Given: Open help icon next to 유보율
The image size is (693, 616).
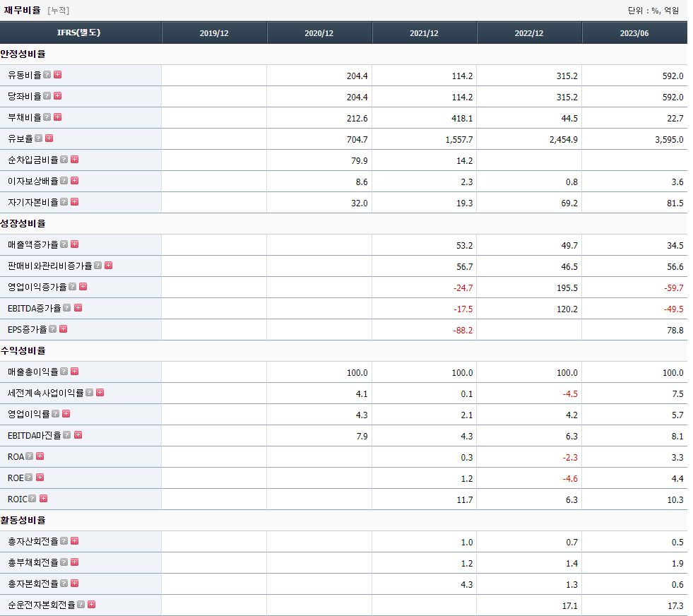Looking at the screenshot, I should (38, 138).
